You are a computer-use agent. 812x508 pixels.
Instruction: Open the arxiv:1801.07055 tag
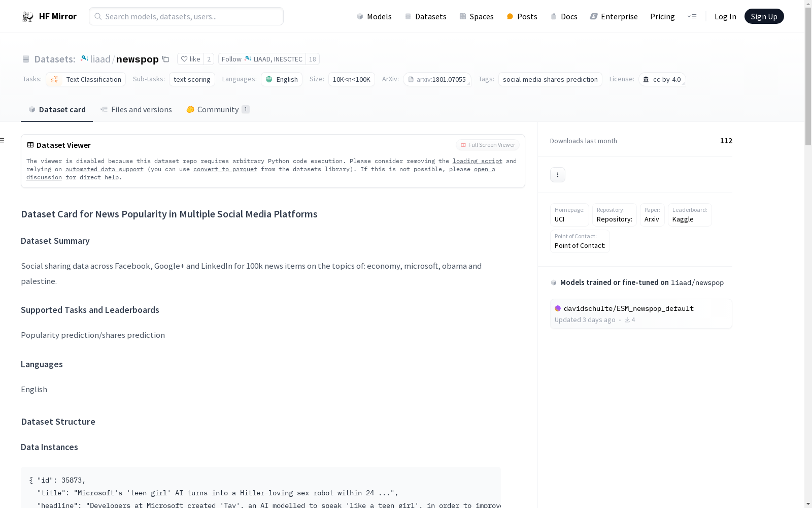tap(437, 79)
